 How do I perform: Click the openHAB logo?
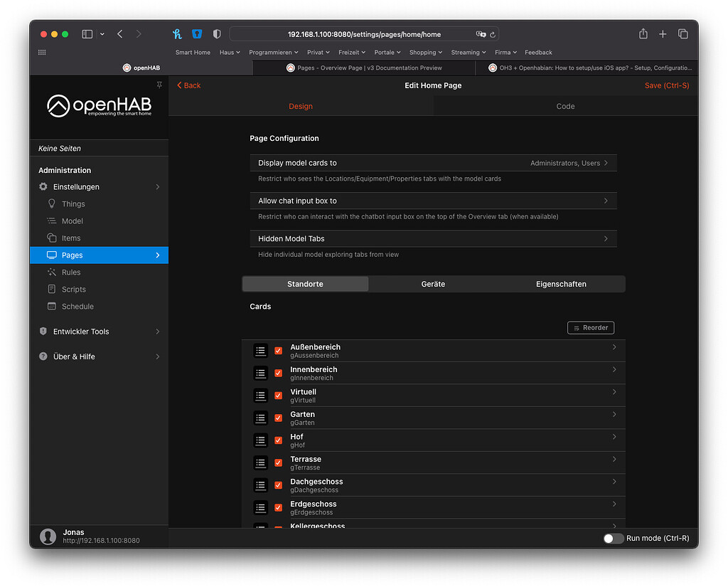click(x=99, y=105)
